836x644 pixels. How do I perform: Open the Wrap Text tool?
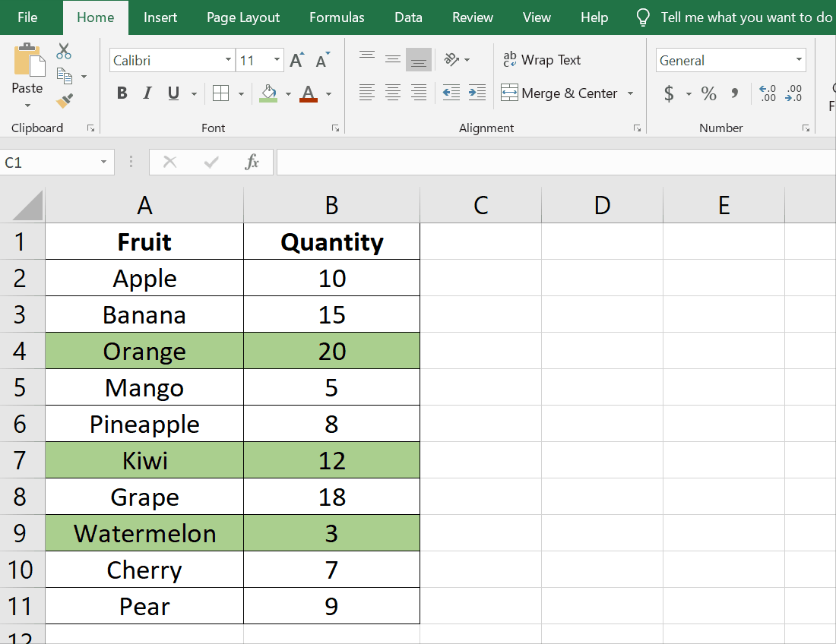[543, 59]
